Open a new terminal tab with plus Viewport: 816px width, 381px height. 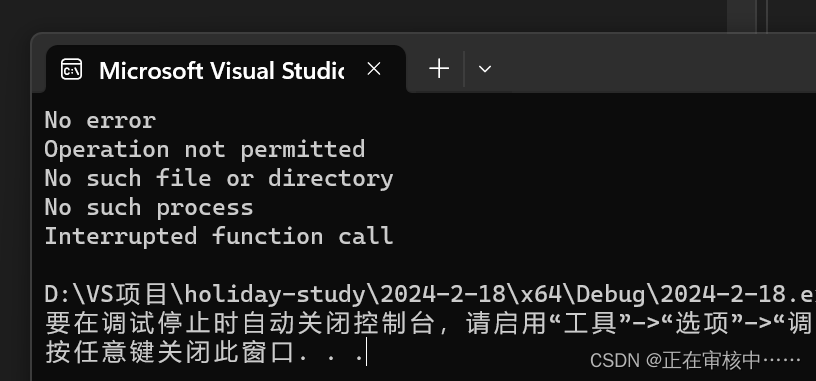pos(439,69)
